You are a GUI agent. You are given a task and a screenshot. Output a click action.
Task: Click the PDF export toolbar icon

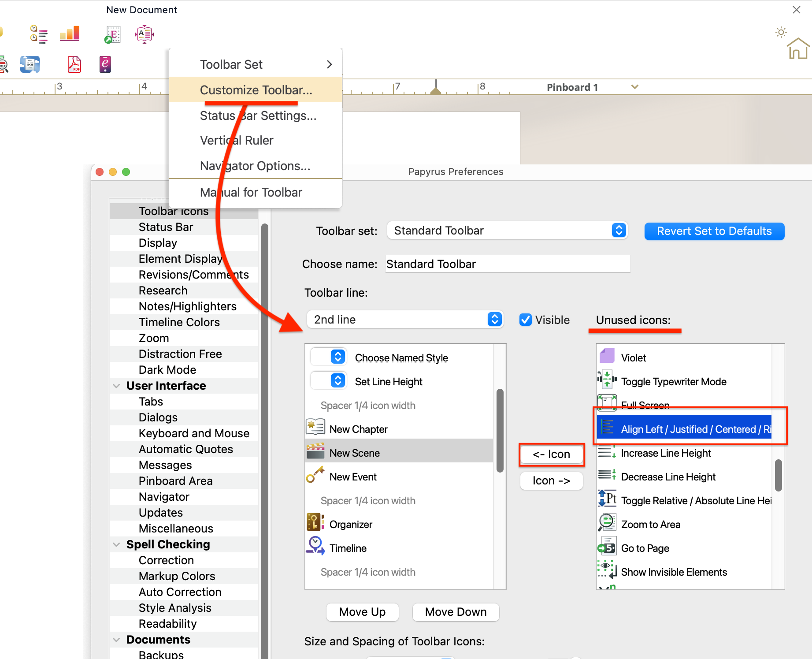[74, 64]
